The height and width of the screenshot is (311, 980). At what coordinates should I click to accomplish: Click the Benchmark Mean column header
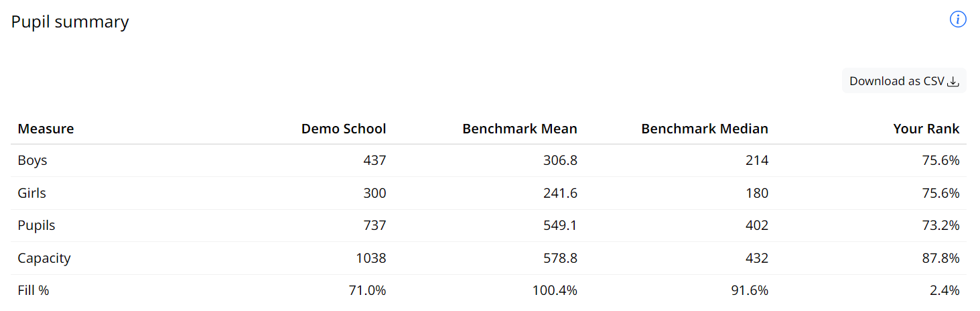[x=519, y=129]
